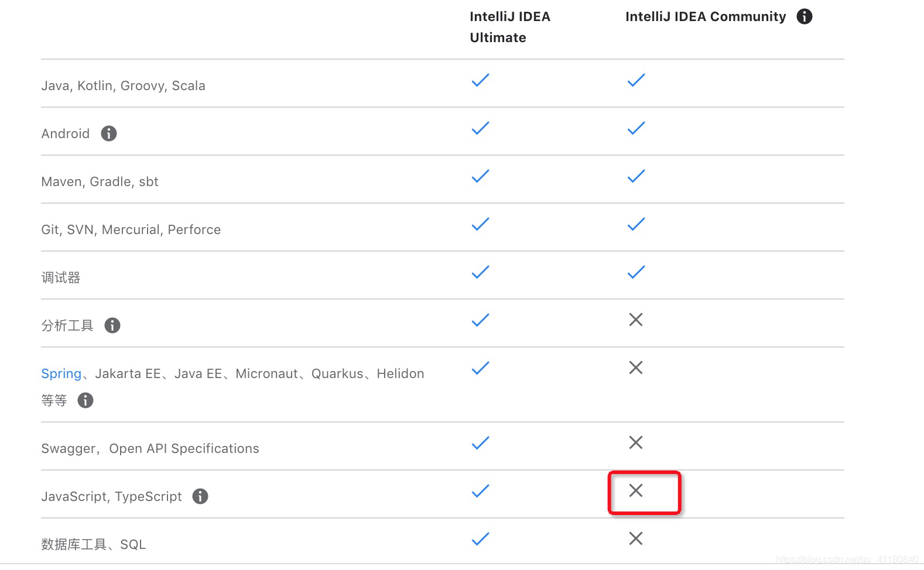Click Community cross mark in 分析工具 row
Viewport: 924px width, 570px height.
pyautogui.click(x=636, y=320)
